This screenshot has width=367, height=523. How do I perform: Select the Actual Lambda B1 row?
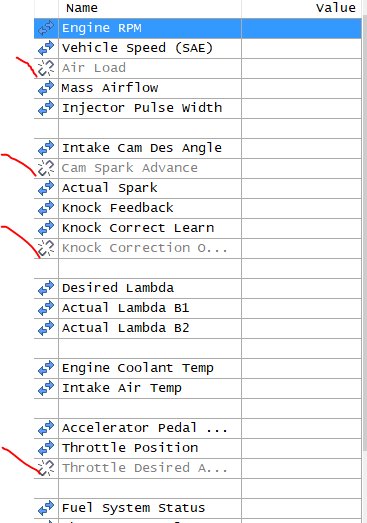(x=198, y=309)
